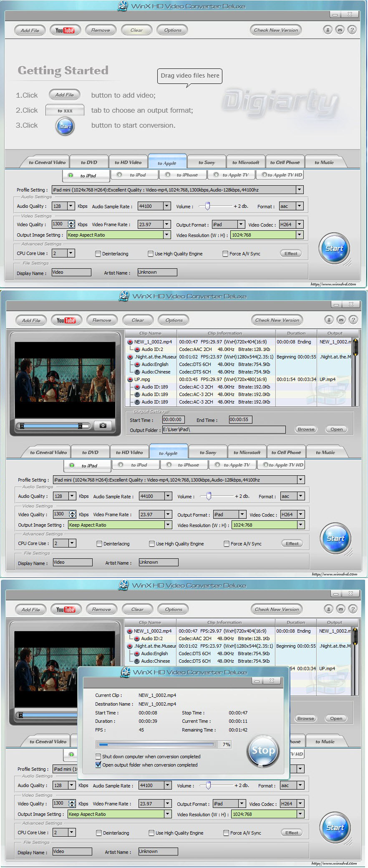Click the question-mark help icon in window listing UP.mpg

tap(353, 320)
